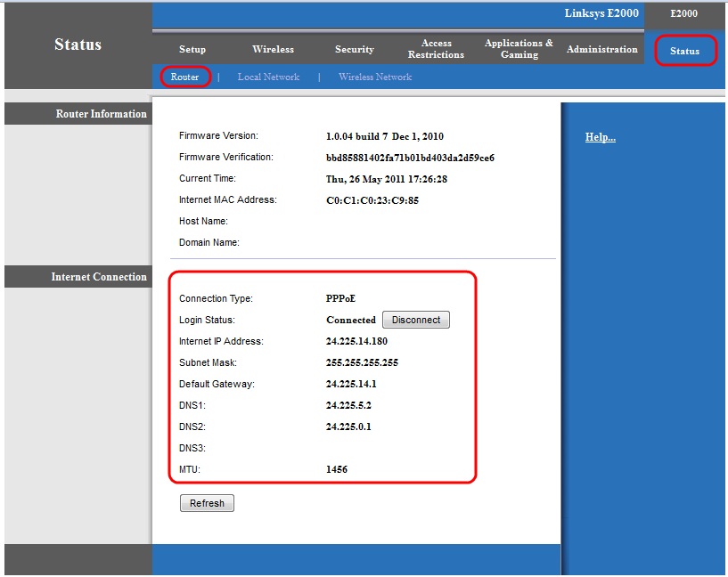The height and width of the screenshot is (577, 728).
Task: Click the Disconnect button
Action: 415,319
